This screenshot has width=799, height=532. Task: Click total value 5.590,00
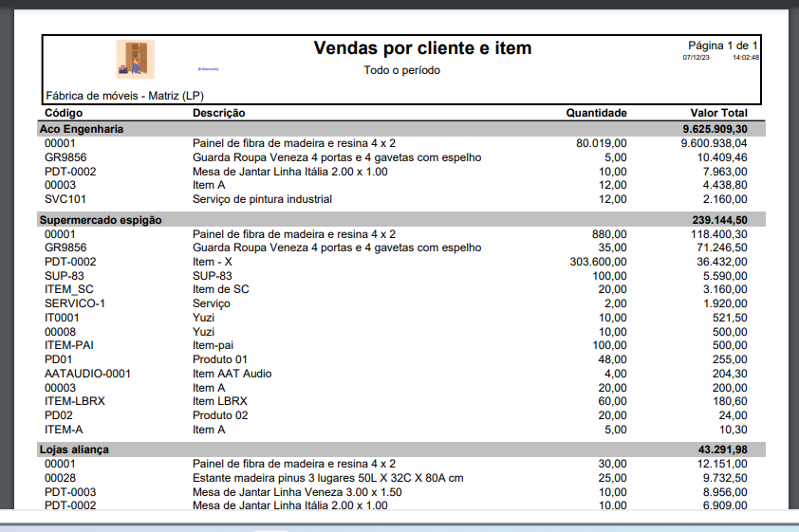click(725, 277)
